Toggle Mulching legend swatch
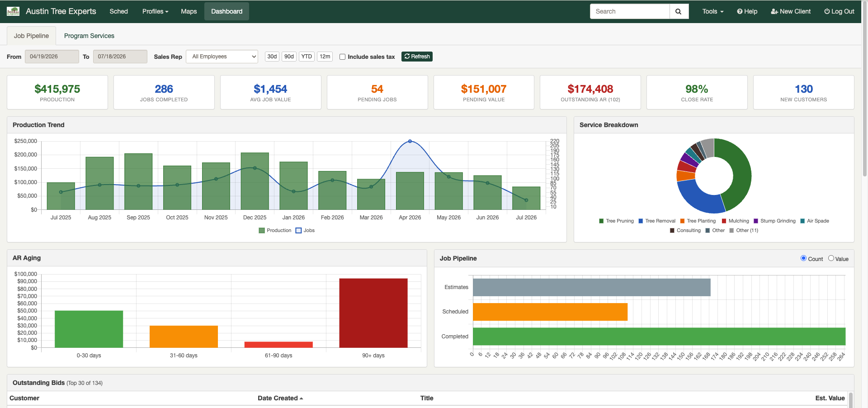This screenshot has height=408, width=868. pos(724,221)
